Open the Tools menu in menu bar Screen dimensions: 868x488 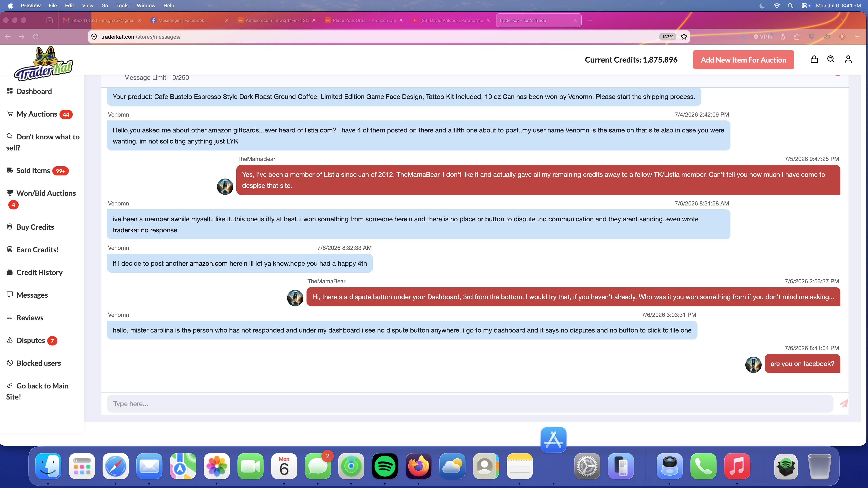[x=122, y=6]
